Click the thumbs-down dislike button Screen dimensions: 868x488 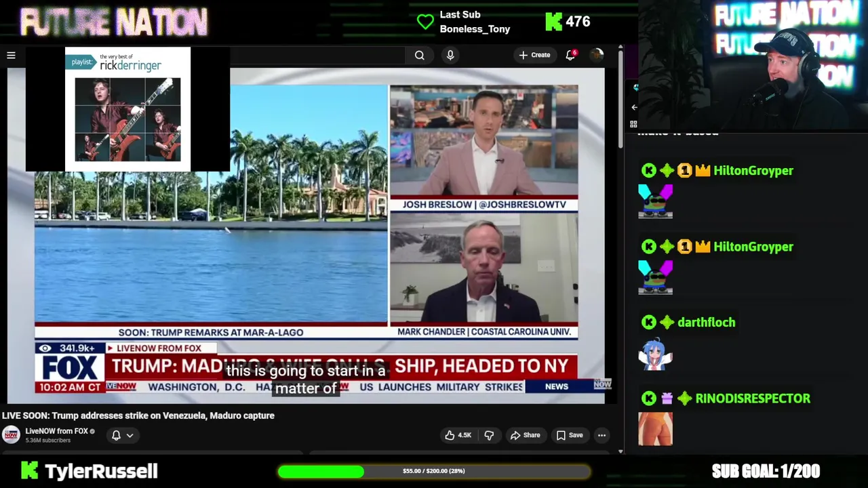489,435
